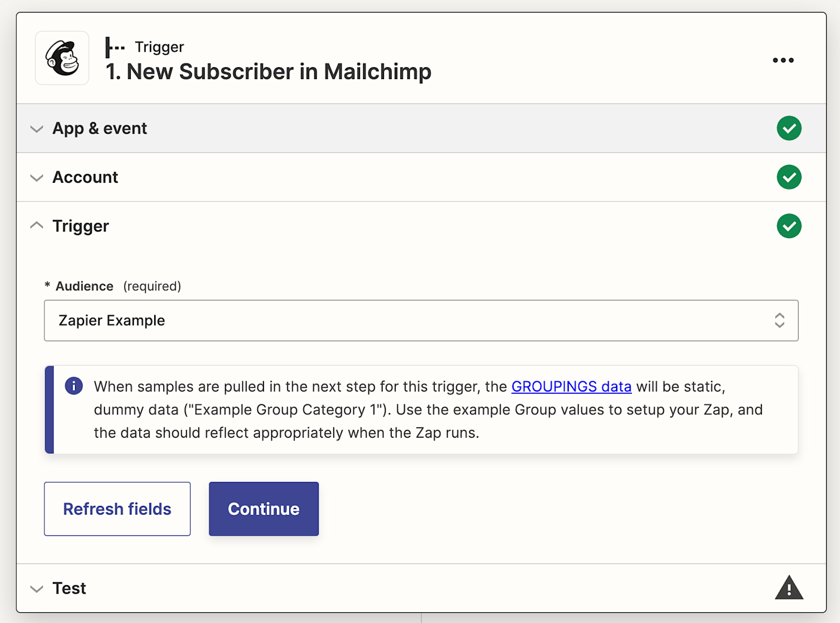Screen dimensions: 840x623
Task: Open the Audience dropdown showing Zapier Example
Action: pyautogui.click(x=408, y=321)
